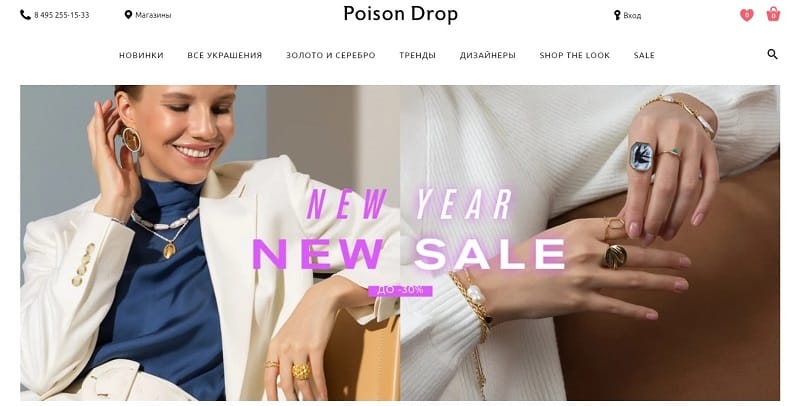Click the Вход login link

(x=632, y=16)
